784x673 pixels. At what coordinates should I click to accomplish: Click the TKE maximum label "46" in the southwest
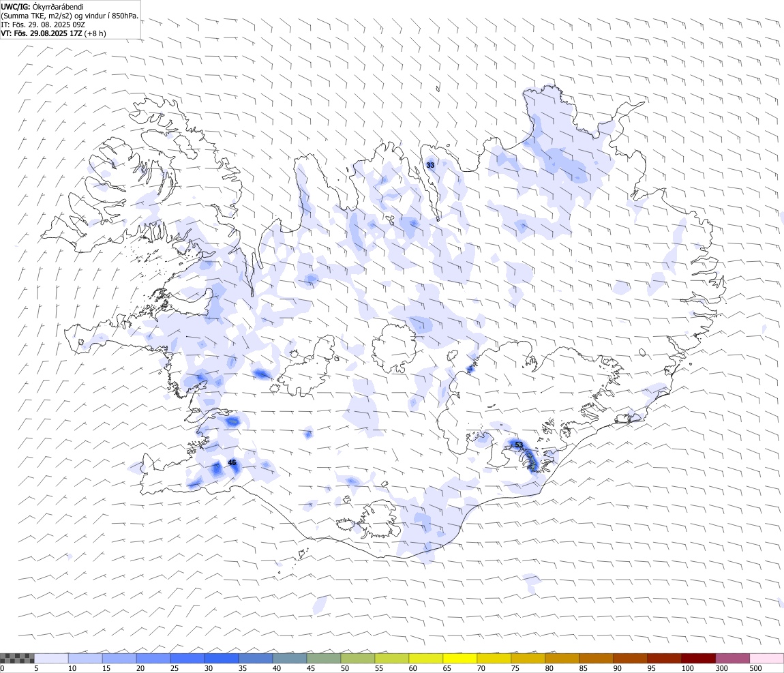pos(232,462)
